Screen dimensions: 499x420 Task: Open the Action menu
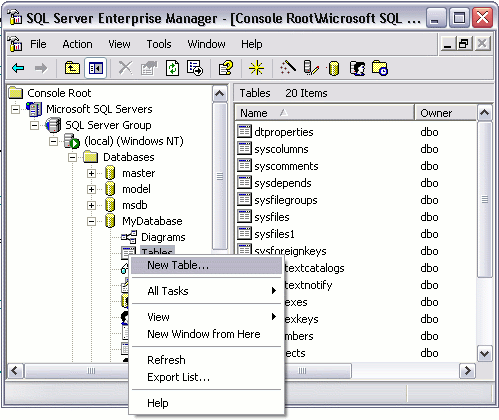pos(77,44)
